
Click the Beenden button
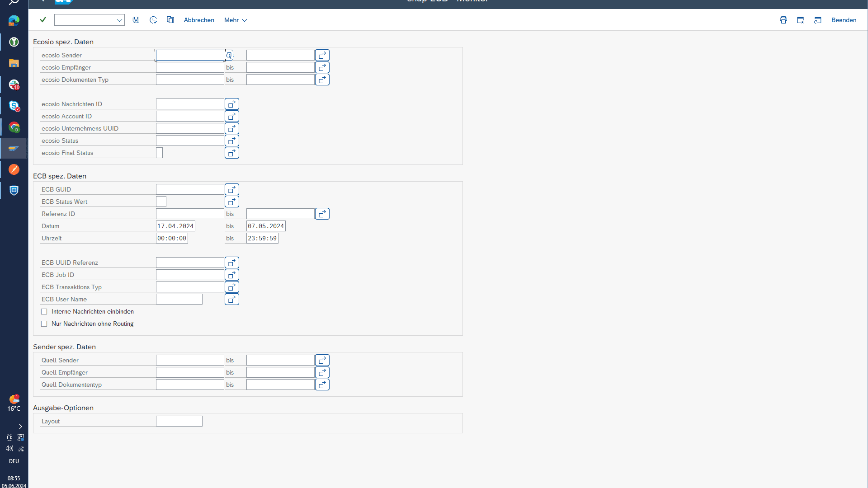[x=844, y=20]
